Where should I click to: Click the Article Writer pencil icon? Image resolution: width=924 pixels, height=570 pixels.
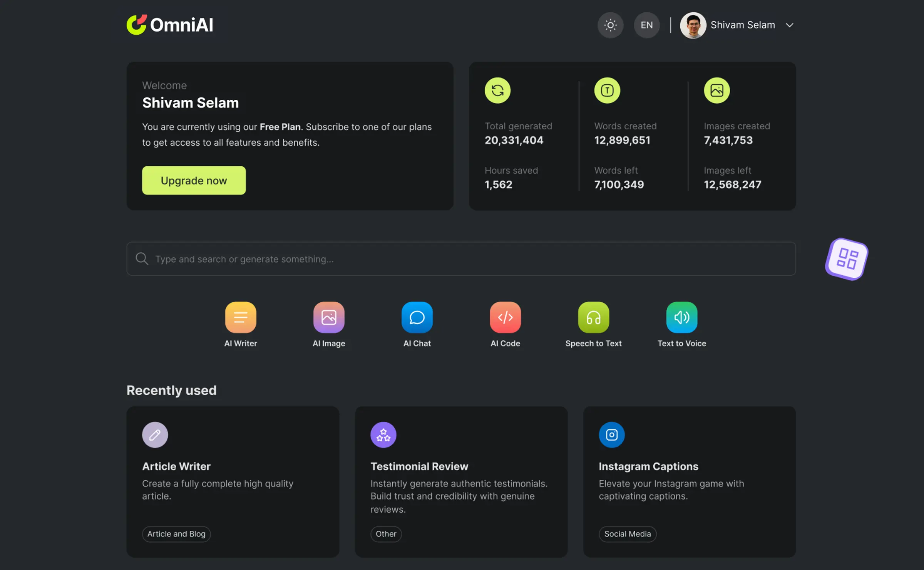point(155,435)
